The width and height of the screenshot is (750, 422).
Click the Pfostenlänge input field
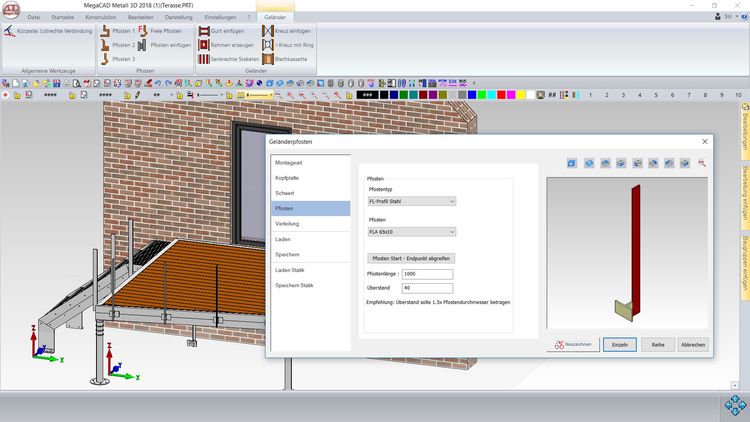pyautogui.click(x=427, y=273)
